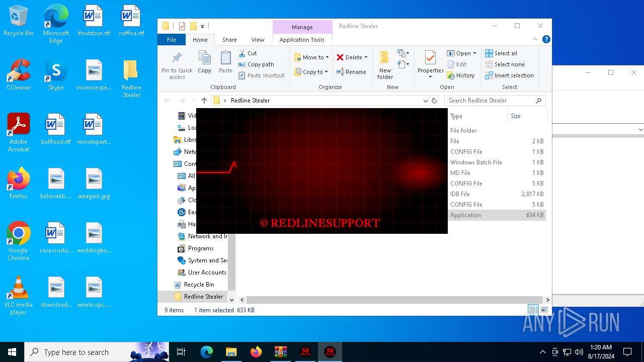Select Redline Stealer in navigation tree
Screen dimensions: 644x362
click(x=203, y=297)
